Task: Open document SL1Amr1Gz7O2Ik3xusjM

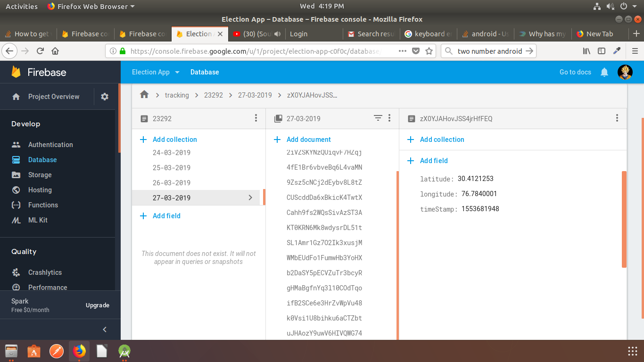Action: 324,243
